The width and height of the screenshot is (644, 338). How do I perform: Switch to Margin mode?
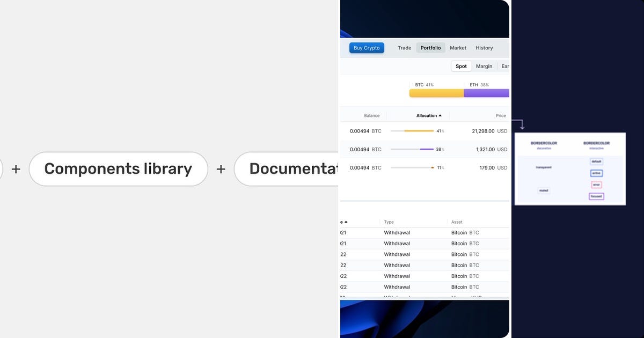[x=484, y=66]
